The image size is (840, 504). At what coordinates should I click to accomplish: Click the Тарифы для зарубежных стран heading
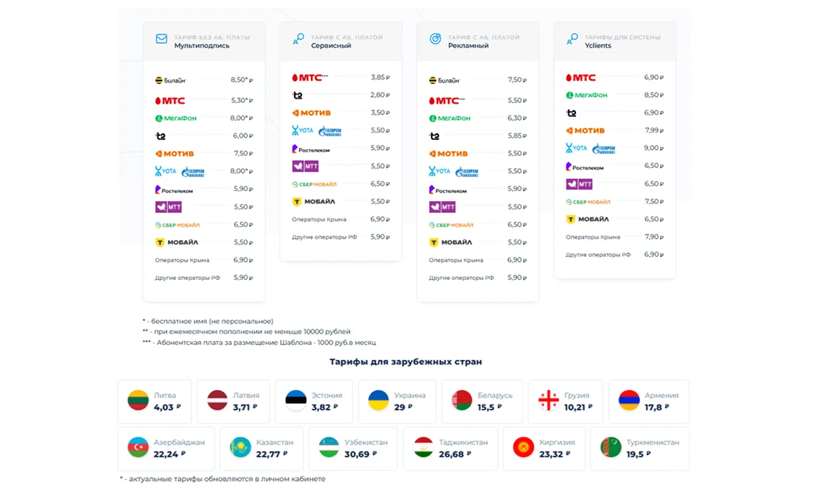pos(405,362)
